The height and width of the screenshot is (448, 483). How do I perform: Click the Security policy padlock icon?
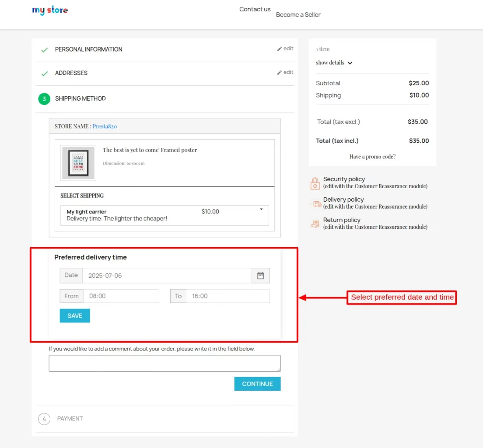coord(315,183)
